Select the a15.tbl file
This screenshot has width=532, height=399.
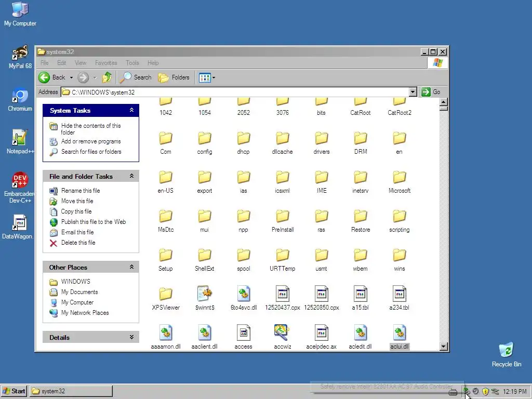361,299
